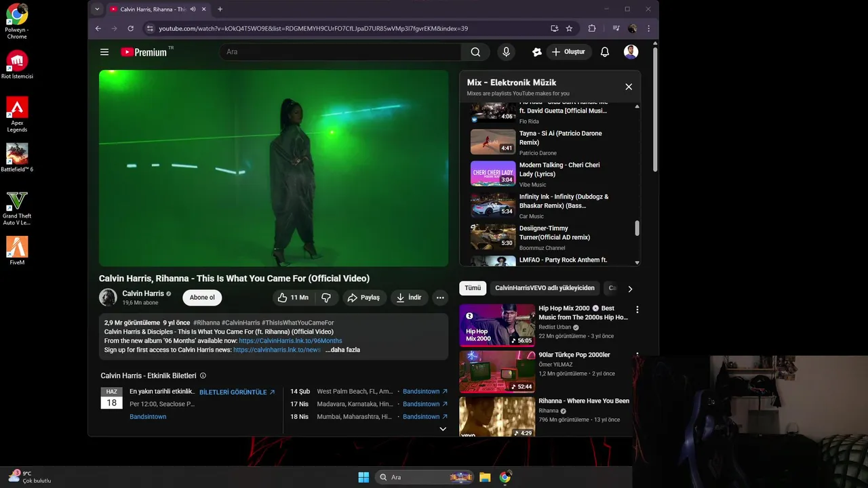The image size is (868, 488).
Task: Show info for Etkinlik Biletleri
Action: (x=203, y=375)
